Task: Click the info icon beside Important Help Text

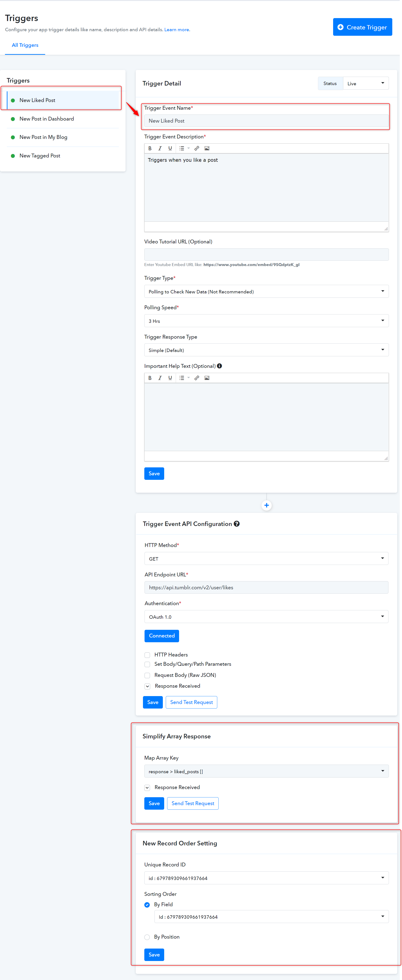Action: point(220,366)
